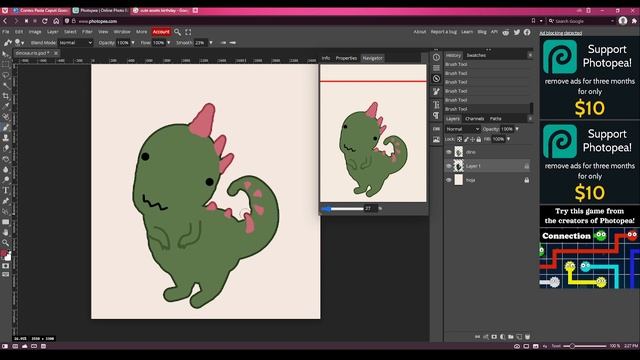640x360 pixels.
Task: Expand layer Opacity arrow in Layers panel
Action: (x=517, y=129)
